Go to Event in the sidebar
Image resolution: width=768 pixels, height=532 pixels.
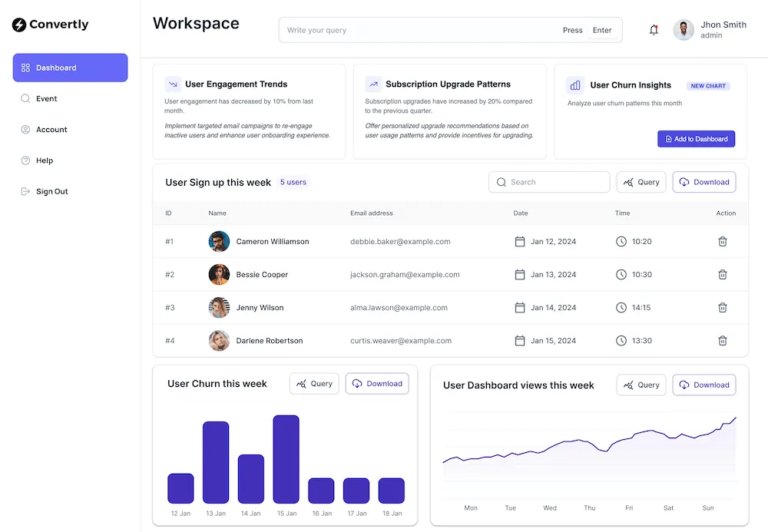click(46, 98)
